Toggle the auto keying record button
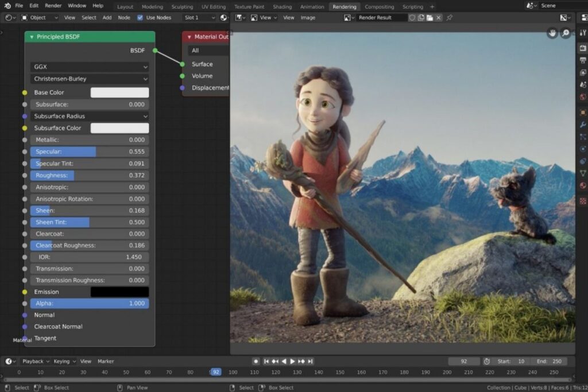588x392 pixels. 256,361
